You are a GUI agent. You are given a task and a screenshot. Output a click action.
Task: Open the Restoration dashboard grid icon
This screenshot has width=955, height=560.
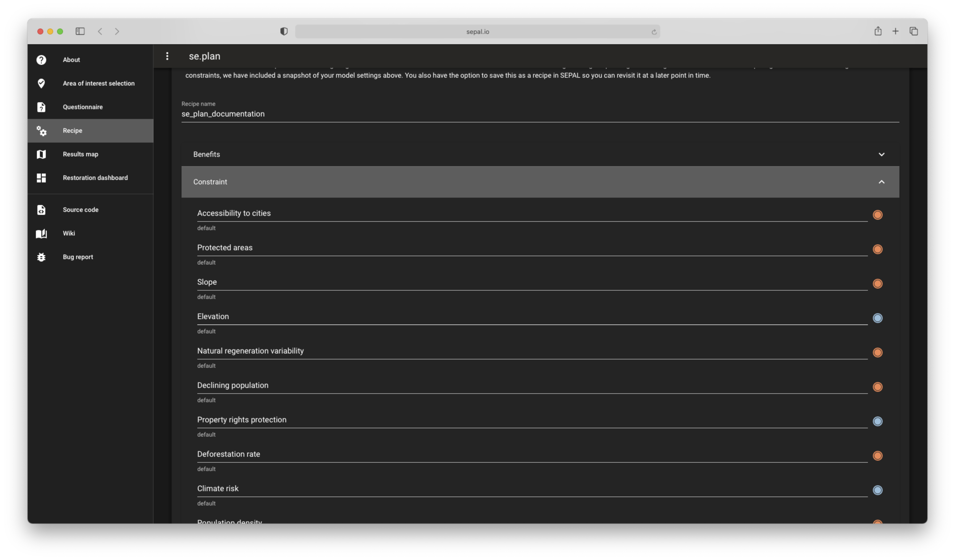click(41, 178)
